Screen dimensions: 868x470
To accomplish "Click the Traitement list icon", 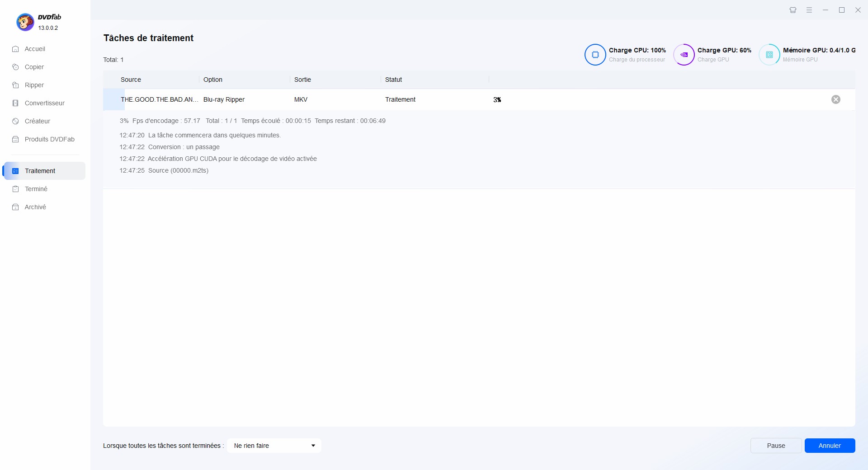I will click(15, 171).
